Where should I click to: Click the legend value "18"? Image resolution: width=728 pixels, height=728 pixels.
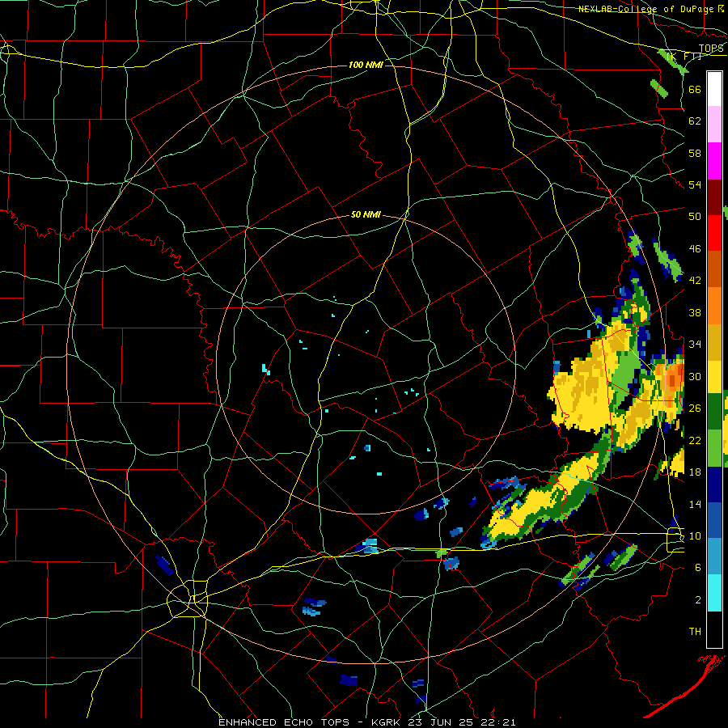[695, 472]
